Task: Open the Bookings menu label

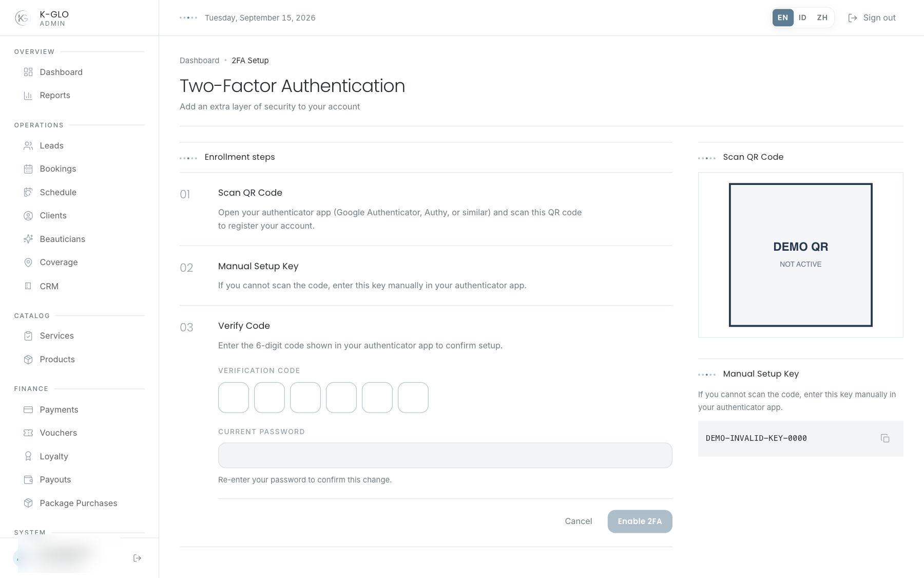Action: [x=58, y=169]
